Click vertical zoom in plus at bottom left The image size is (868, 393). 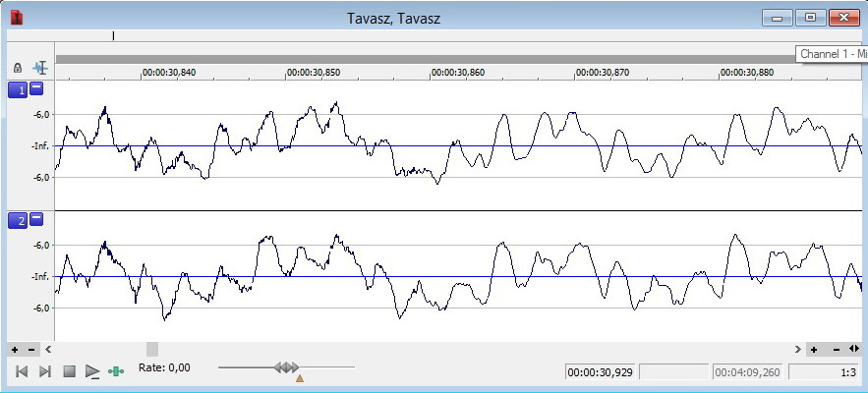pyautogui.click(x=15, y=349)
